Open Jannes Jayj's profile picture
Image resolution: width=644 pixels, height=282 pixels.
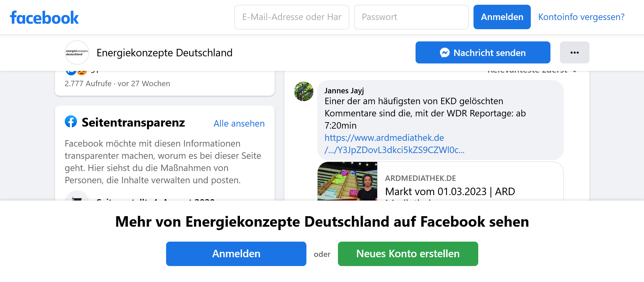pos(304,91)
